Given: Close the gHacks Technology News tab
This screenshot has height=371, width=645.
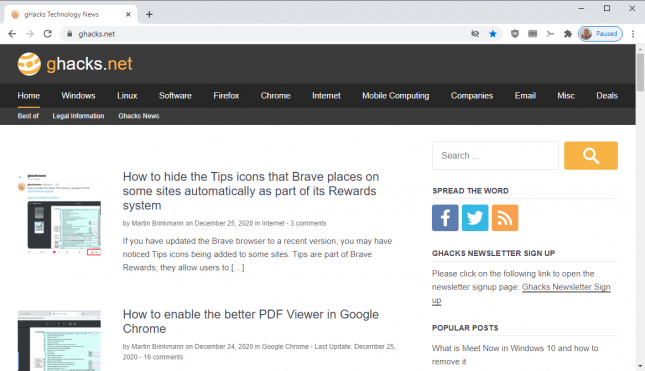Looking at the screenshot, I should point(128,14).
